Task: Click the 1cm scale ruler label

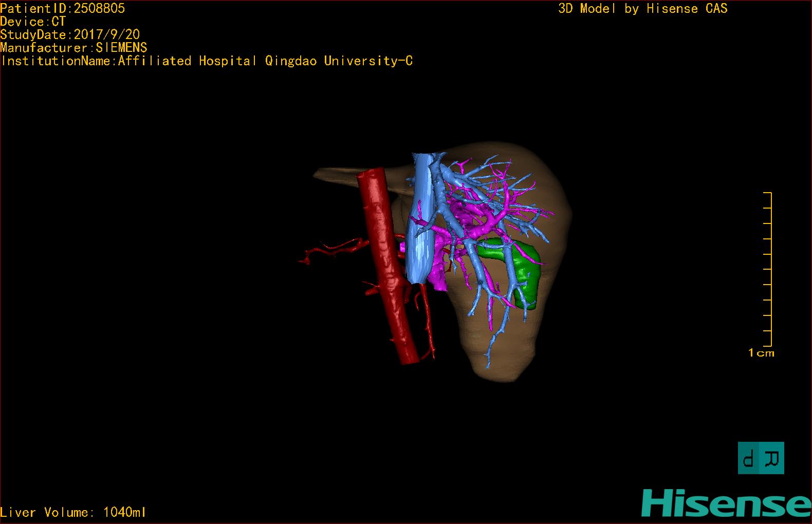Action: click(761, 353)
